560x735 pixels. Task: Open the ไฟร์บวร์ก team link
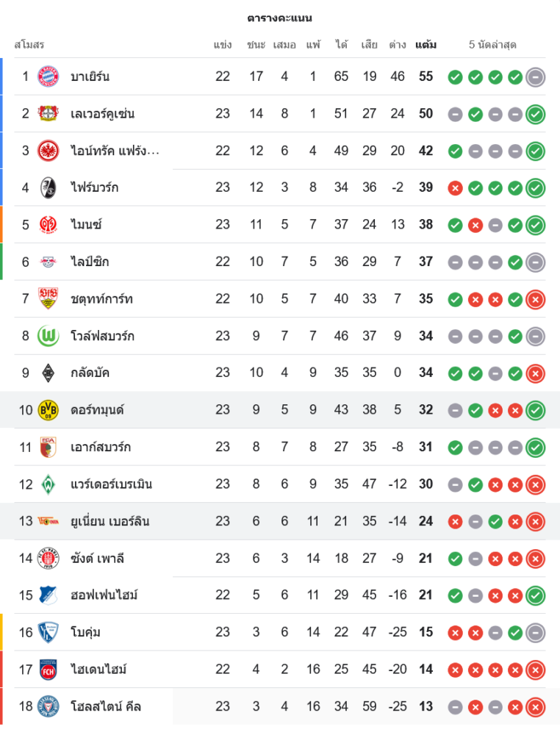[x=94, y=187]
